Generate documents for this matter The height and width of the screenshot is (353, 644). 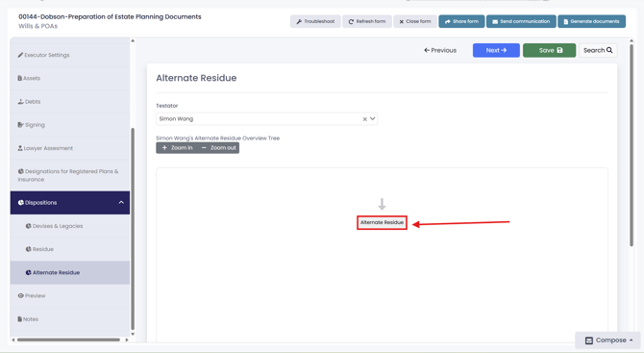pyautogui.click(x=591, y=21)
